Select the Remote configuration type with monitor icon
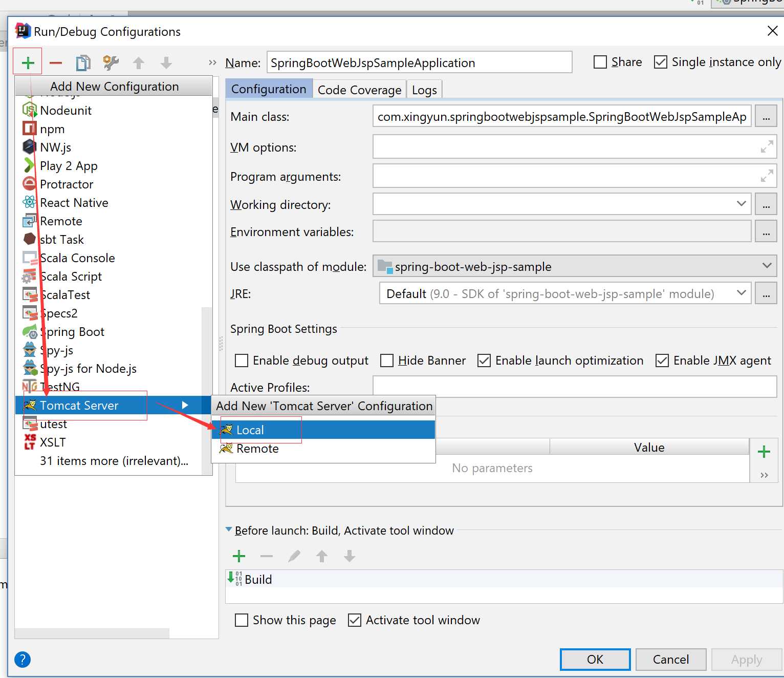This screenshot has height=678, width=784. pos(114,221)
